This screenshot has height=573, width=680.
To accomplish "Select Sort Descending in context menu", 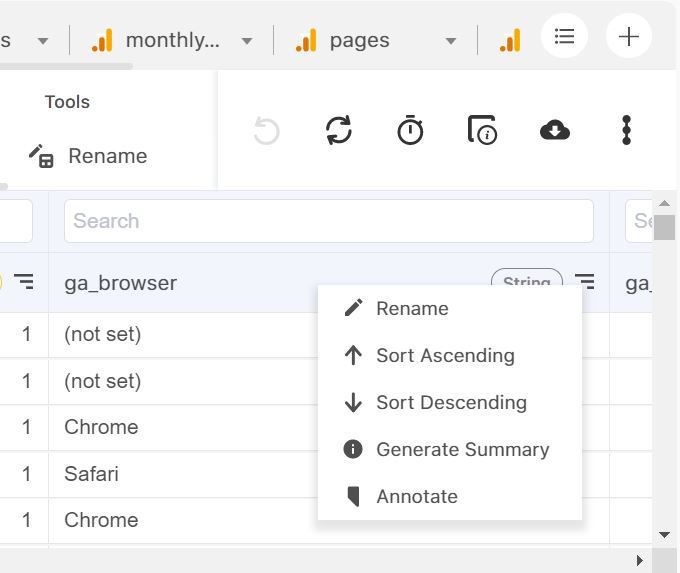I will [x=450, y=402].
